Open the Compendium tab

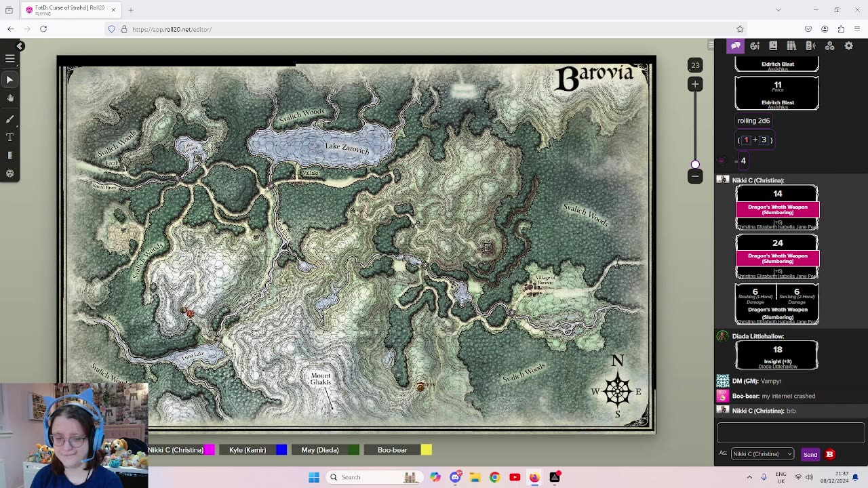pos(791,45)
